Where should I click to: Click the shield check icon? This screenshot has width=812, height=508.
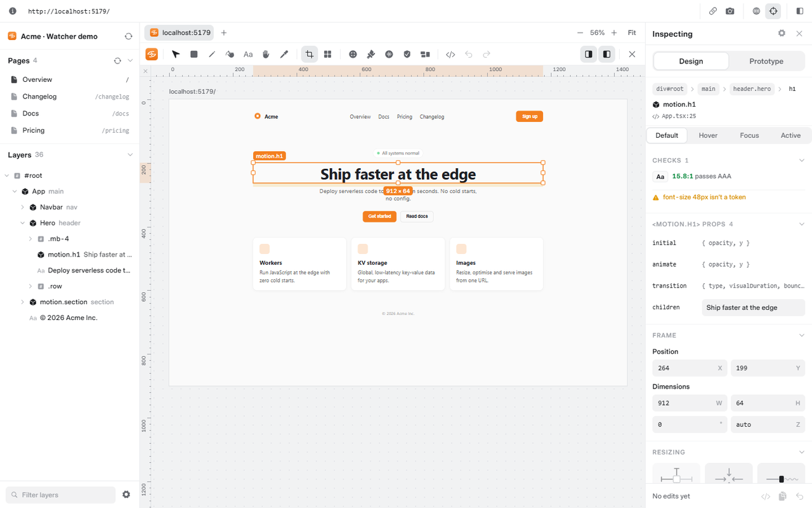point(407,55)
